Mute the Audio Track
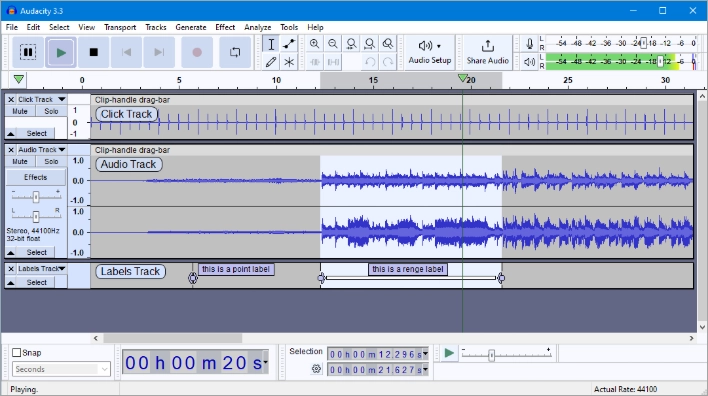Screen dimensions: 708x396 pos(20,161)
